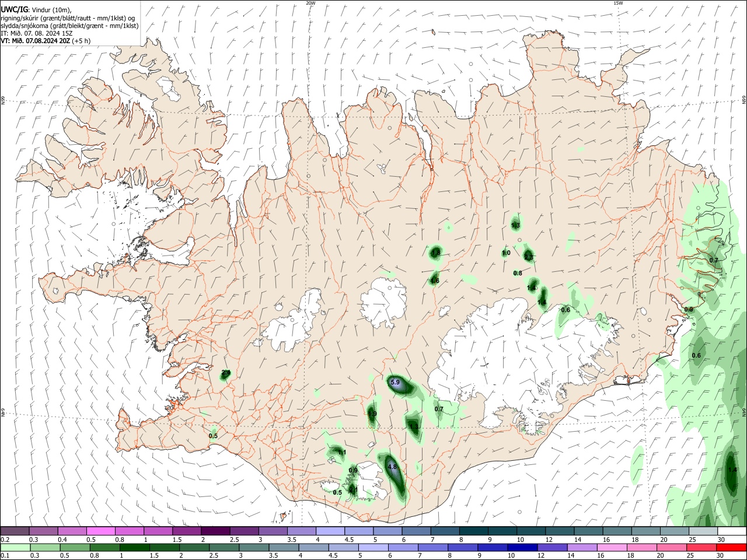Screen dimensions: 747x560
Task: Select the 1.1 precipitation value label
Action: tap(342, 452)
